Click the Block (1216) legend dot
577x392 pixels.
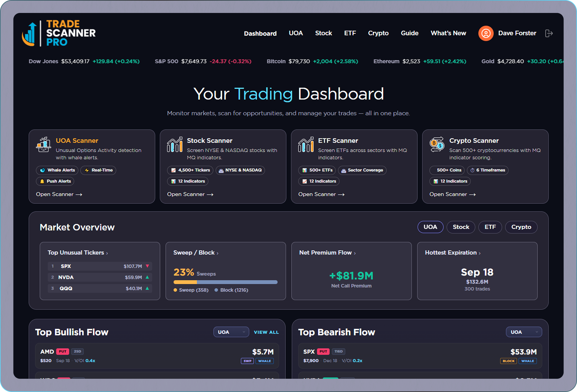[216, 290]
